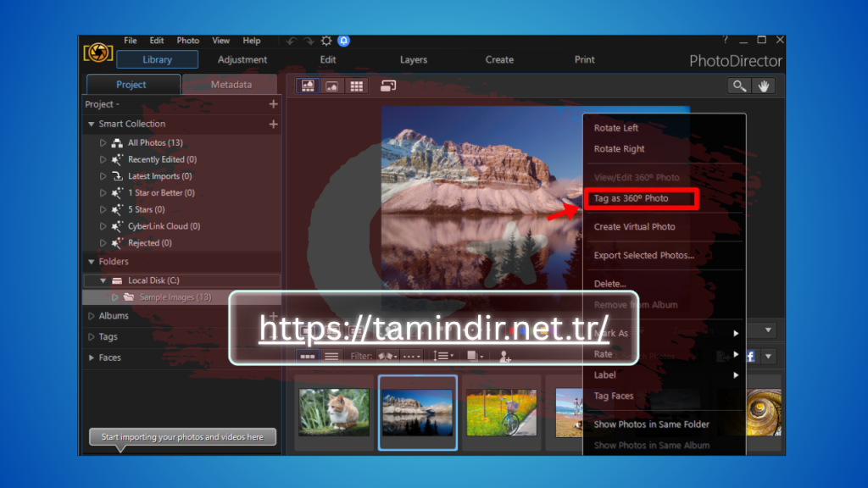Screen dimensions: 868x488
Task: Open the File menu
Action: [130, 41]
